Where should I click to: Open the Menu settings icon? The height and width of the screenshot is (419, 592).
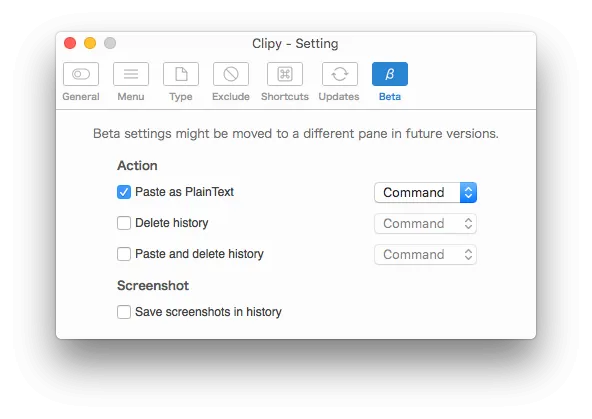point(131,74)
